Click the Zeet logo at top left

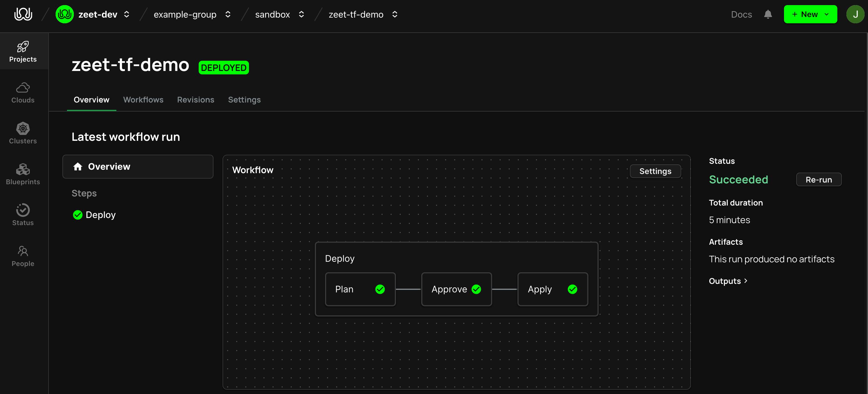coord(23,14)
